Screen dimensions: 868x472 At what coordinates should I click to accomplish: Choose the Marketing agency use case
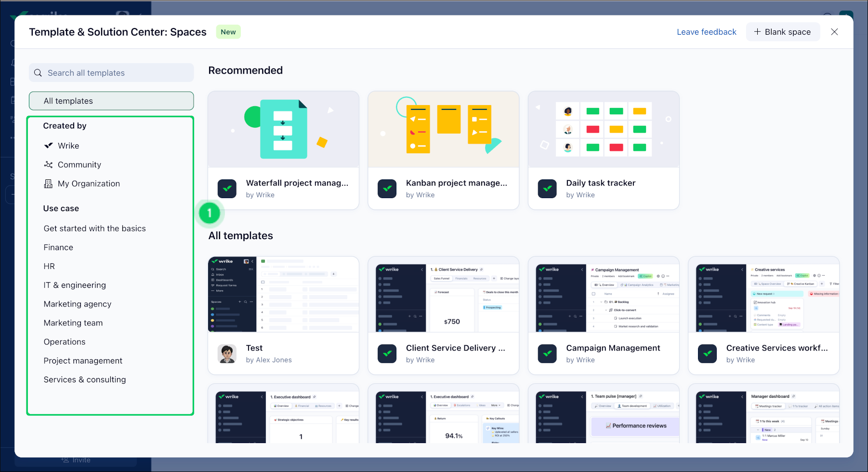pos(78,304)
